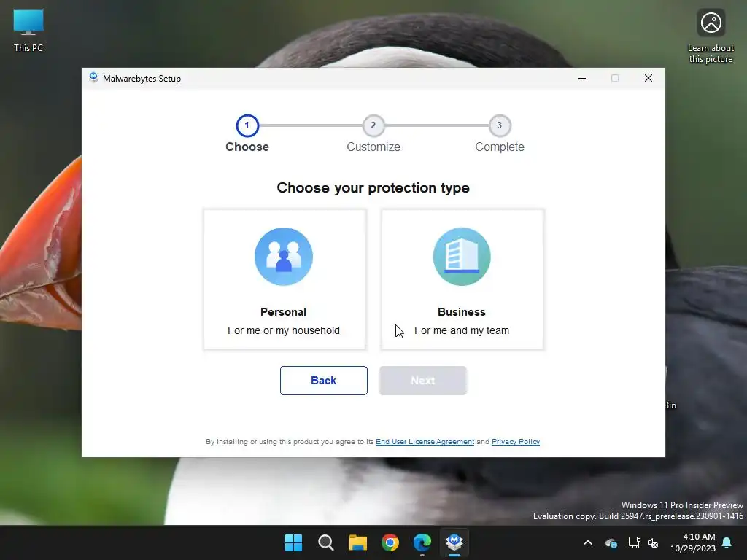Select the Personal protection card
747x560 pixels.
[x=285, y=279]
